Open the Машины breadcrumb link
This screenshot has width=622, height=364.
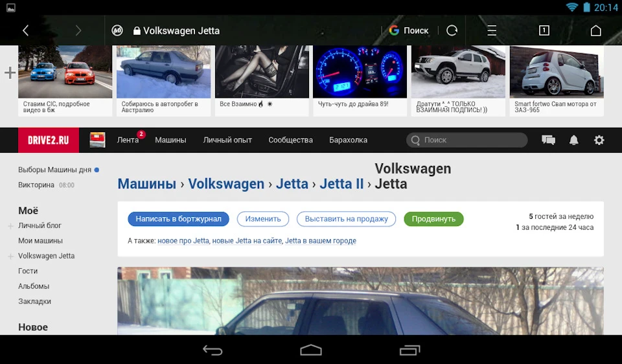(x=147, y=184)
